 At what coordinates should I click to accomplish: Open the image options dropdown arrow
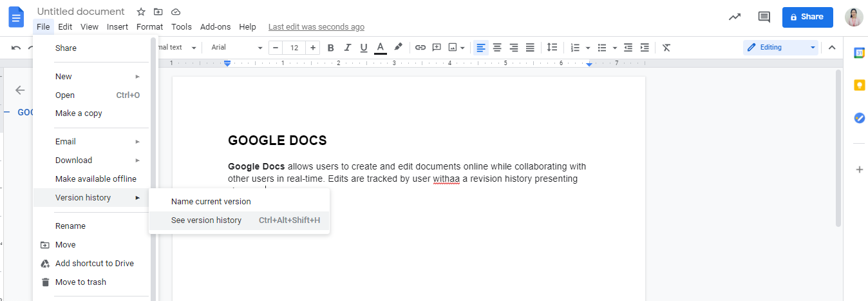click(464, 48)
